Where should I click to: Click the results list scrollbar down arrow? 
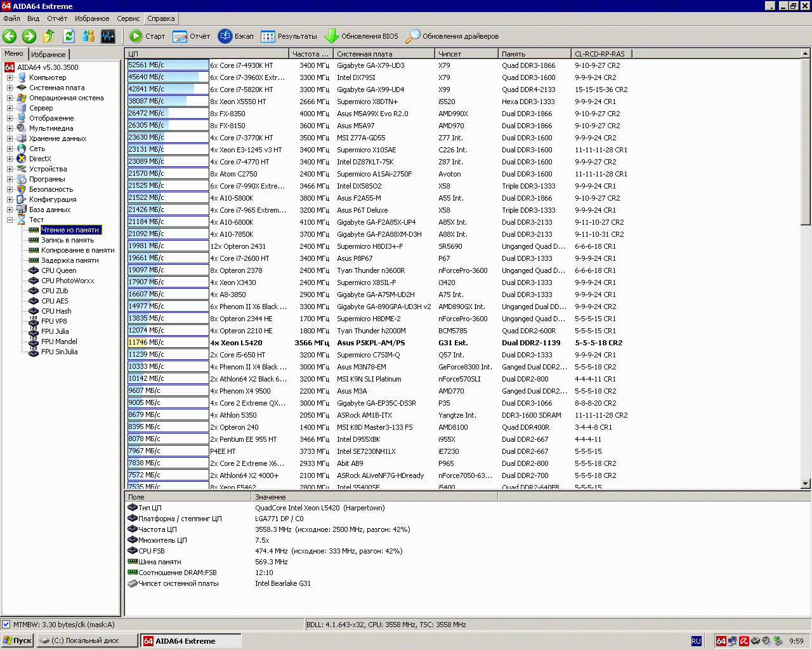coord(806,484)
